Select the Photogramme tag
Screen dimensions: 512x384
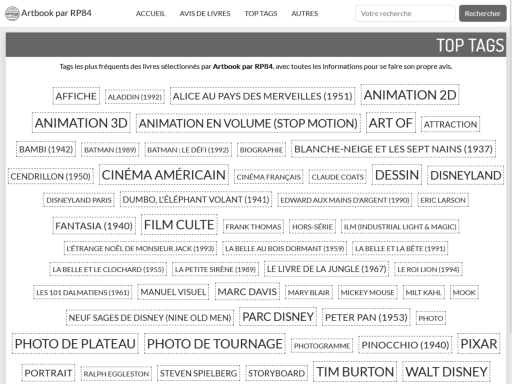322,346
